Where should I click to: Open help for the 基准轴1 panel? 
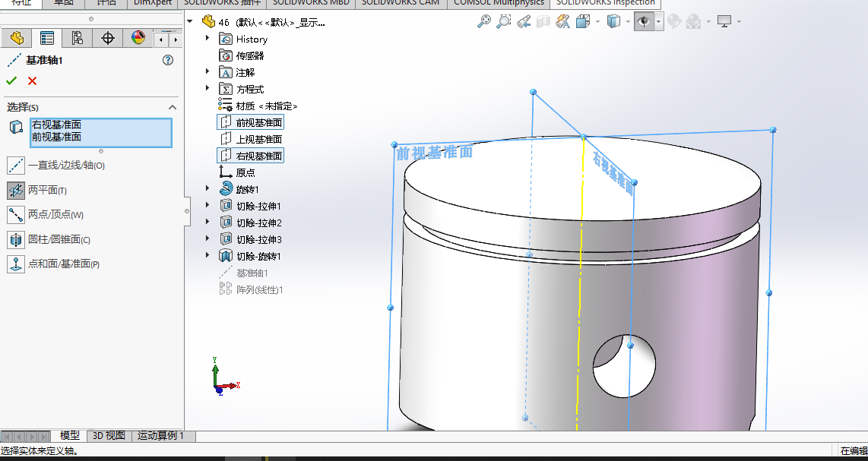coord(168,60)
